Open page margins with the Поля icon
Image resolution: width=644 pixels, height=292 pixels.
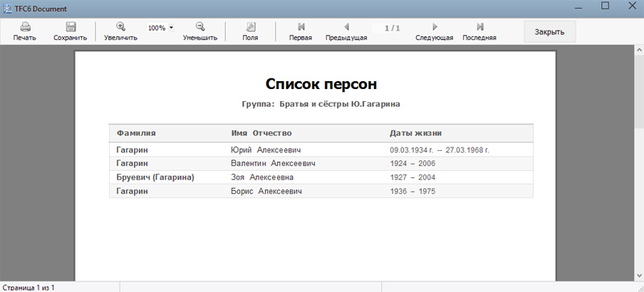coord(251,27)
